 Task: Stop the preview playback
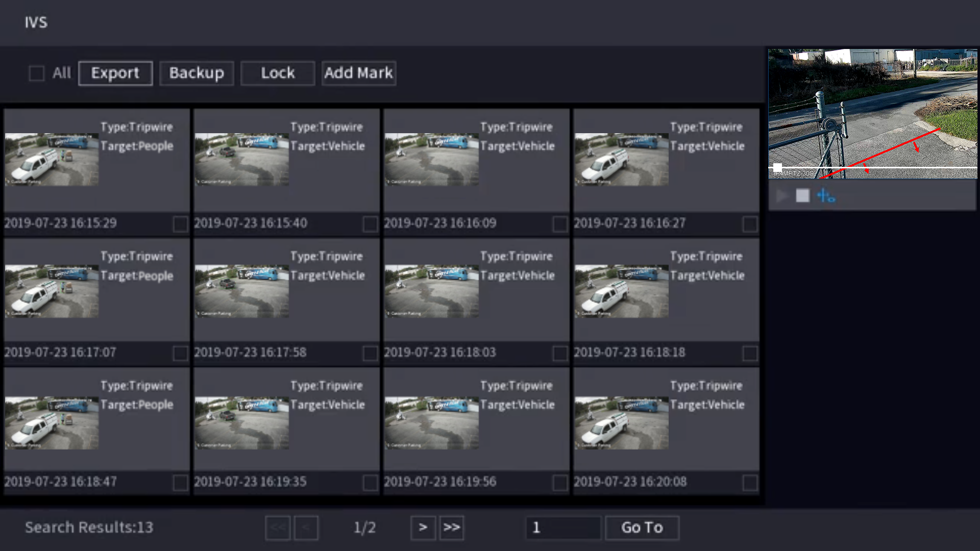click(802, 196)
